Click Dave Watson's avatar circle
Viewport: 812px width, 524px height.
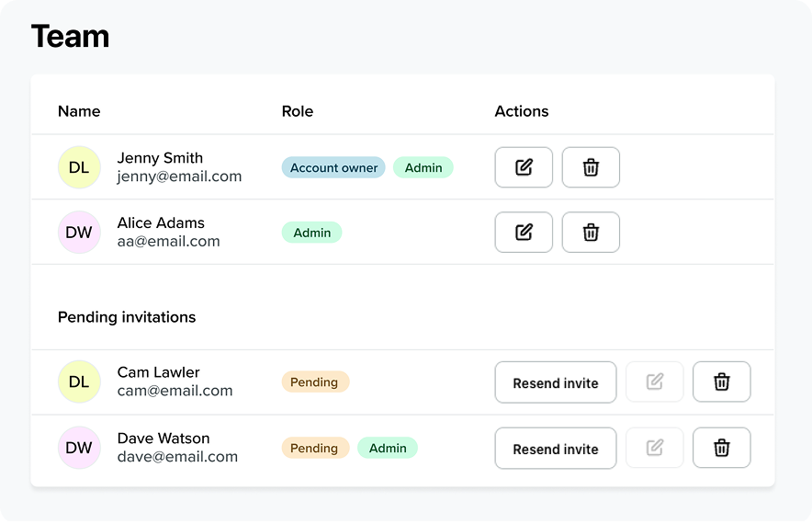click(79, 448)
